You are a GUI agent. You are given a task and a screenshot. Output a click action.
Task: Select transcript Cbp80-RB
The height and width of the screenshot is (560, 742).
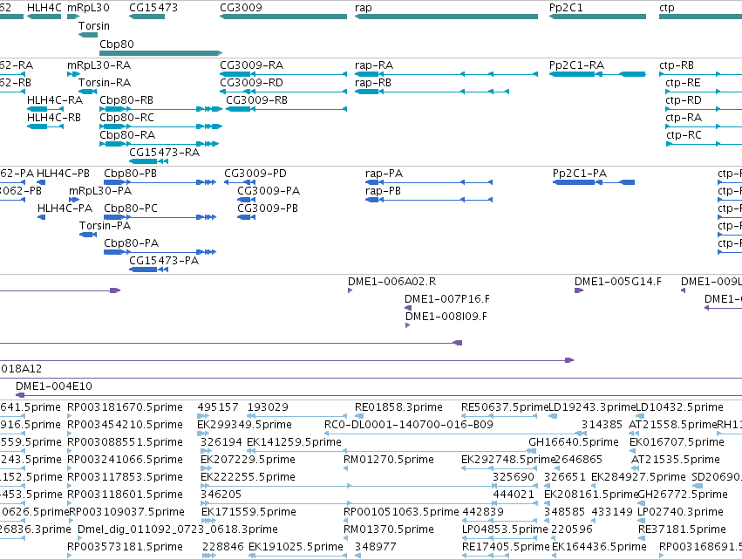pyautogui.click(x=126, y=100)
